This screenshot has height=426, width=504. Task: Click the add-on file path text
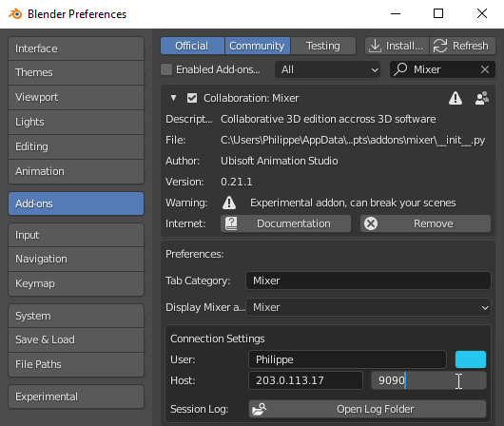[x=353, y=140]
